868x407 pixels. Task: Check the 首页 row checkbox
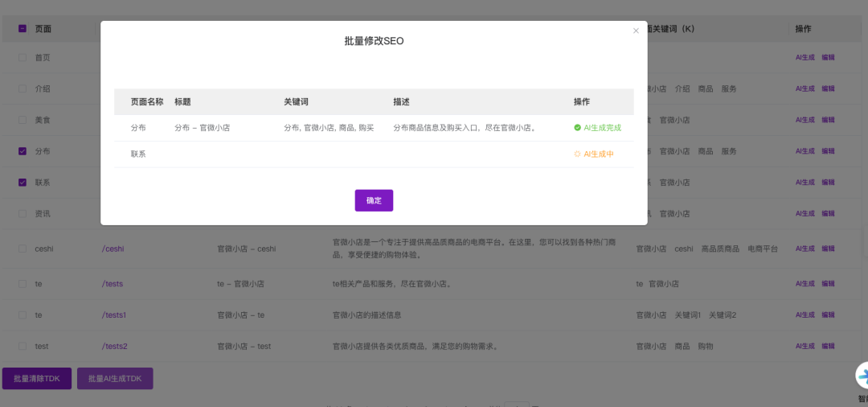(23, 58)
